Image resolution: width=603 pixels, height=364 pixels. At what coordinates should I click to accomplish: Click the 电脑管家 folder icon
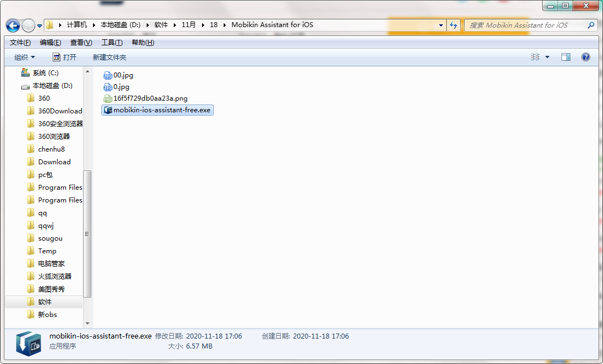click(x=31, y=263)
